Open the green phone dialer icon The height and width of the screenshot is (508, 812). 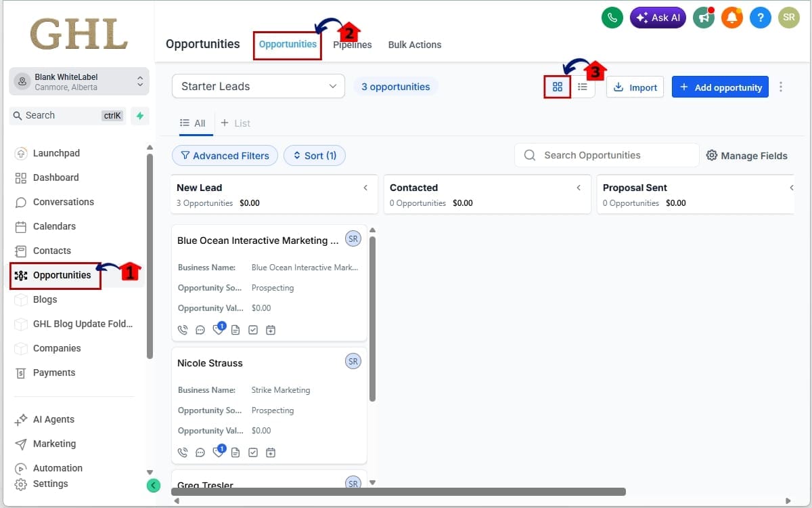[x=612, y=18]
